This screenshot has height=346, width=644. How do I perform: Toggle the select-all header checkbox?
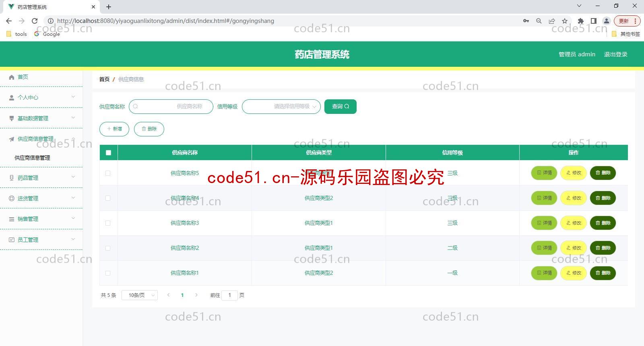[x=108, y=152]
